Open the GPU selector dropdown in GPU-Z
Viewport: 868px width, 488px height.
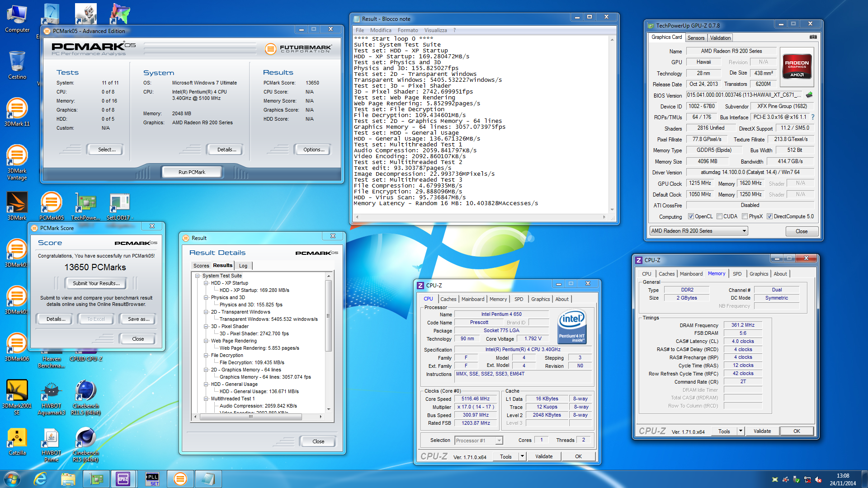698,231
